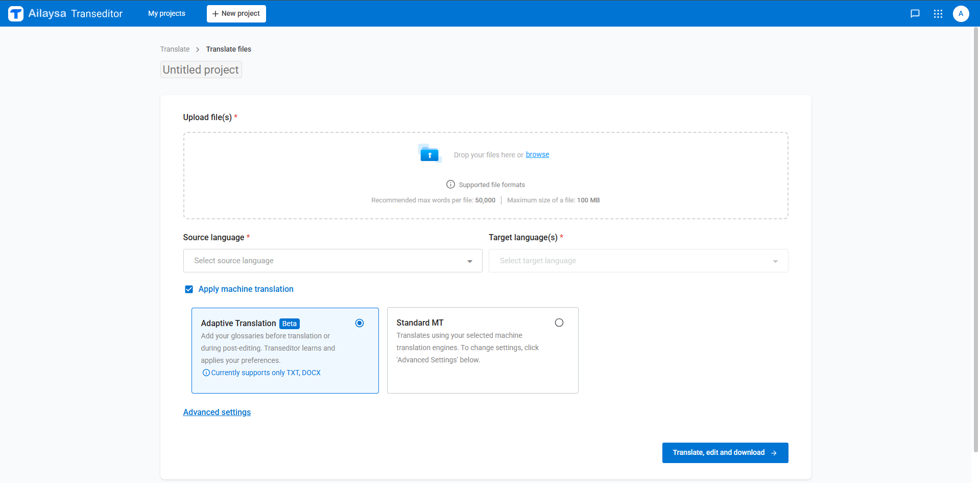Click the target language dropdown arrow
The height and width of the screenshot is (483, 980).
775,261
